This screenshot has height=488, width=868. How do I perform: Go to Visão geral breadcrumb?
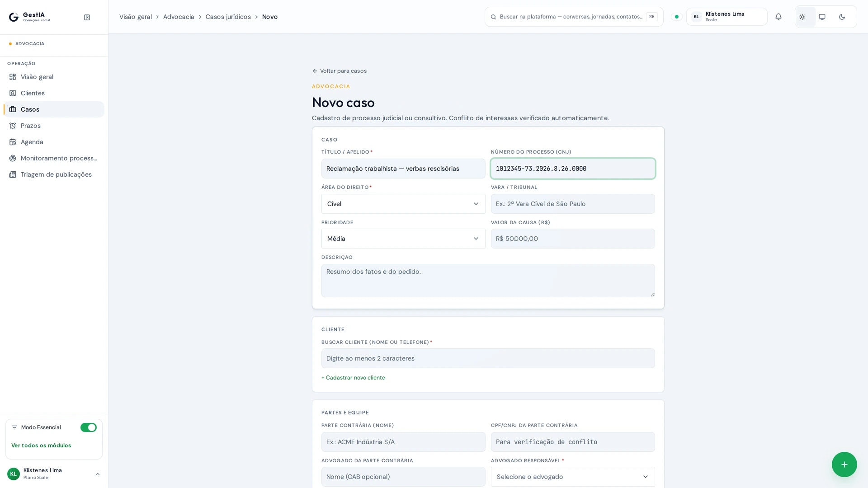(136, 17)
